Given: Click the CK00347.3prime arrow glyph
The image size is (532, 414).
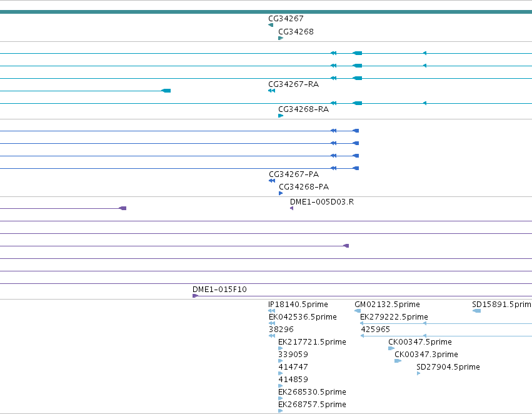Looking at the screenshot, I should tap(398, 361).
